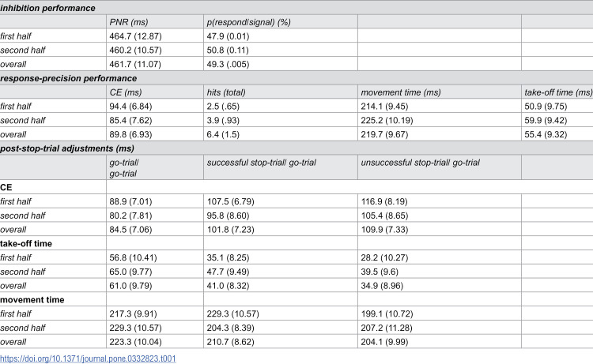Click the 'take-off time (ms)' column header
Screen dimensions: 593x364
558,92
